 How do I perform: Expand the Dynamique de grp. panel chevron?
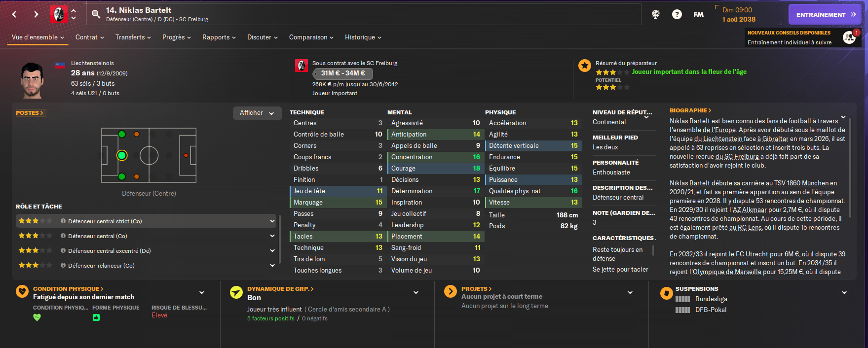pos(416,292)
